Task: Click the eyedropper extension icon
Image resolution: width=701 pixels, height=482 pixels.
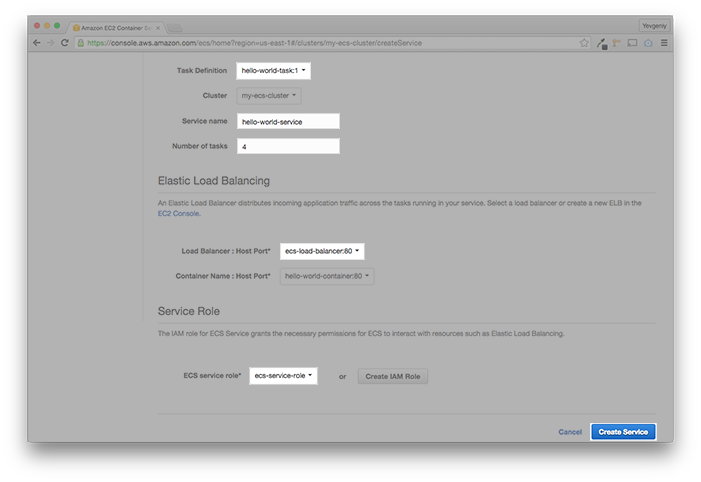Action: click(602, 43)
